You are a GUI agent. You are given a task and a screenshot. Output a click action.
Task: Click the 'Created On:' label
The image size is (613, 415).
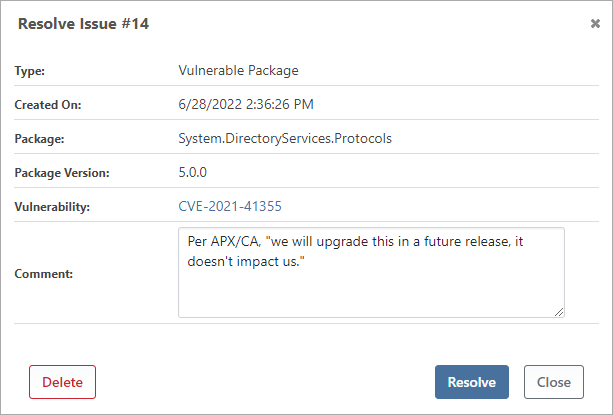click(x=47, y=105)
